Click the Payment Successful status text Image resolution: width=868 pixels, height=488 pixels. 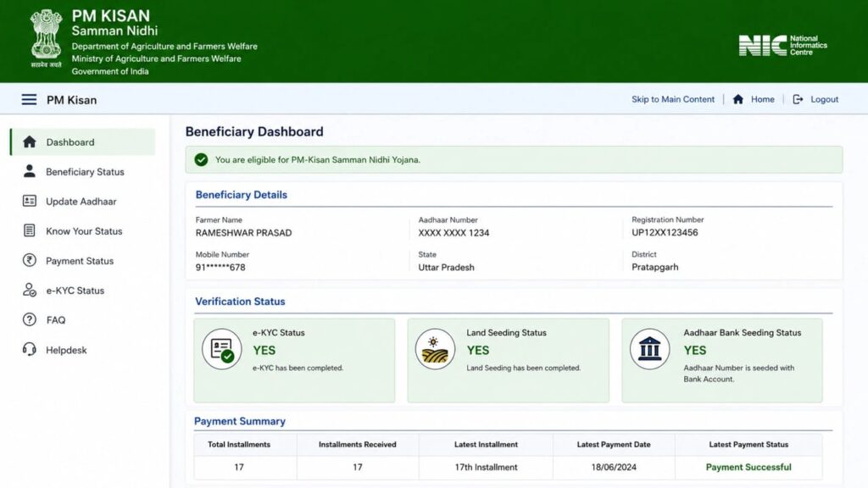[x=748, y=467]
